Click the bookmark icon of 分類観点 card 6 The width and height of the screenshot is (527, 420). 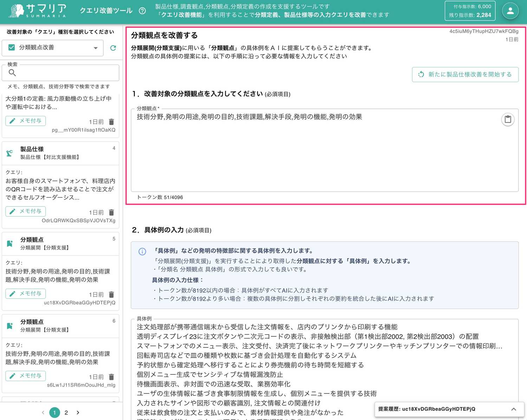point(10,326)
